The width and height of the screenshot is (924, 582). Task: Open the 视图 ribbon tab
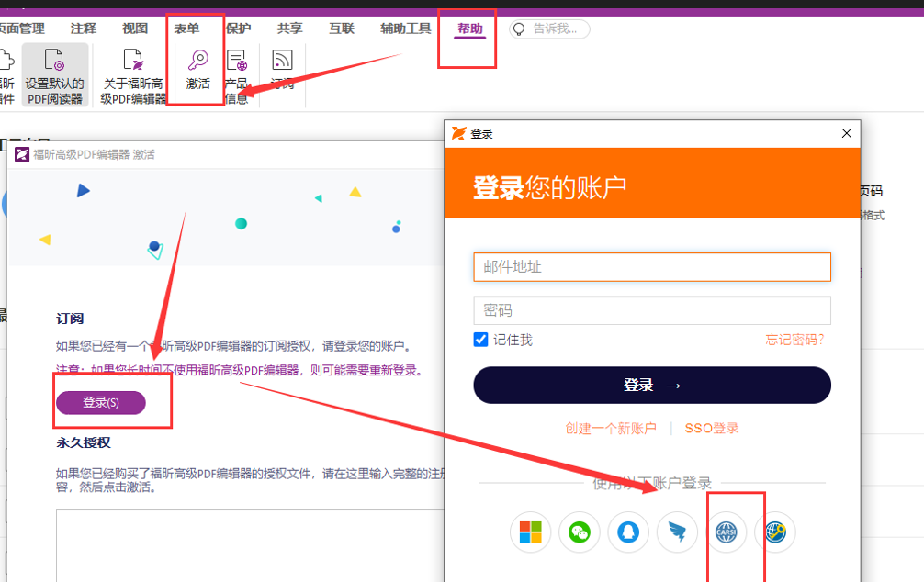click(x=135, y=28)
